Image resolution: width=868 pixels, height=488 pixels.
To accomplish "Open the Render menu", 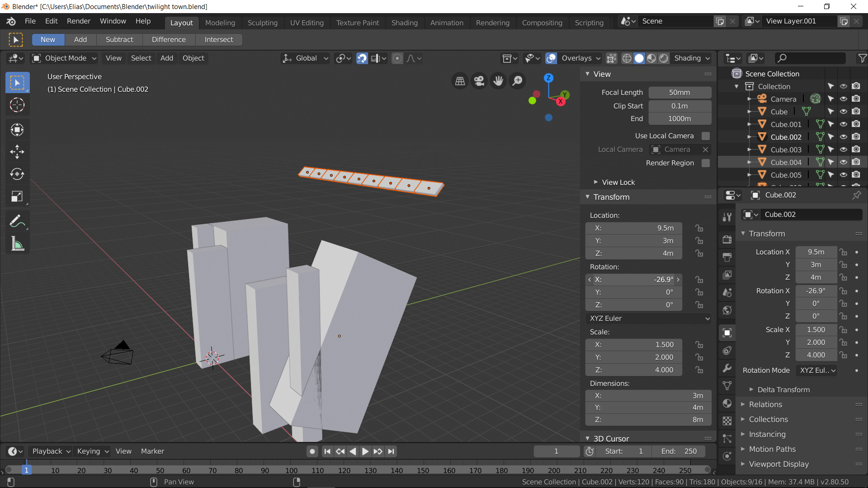I will pyautogui.click(x=79, y=21).
